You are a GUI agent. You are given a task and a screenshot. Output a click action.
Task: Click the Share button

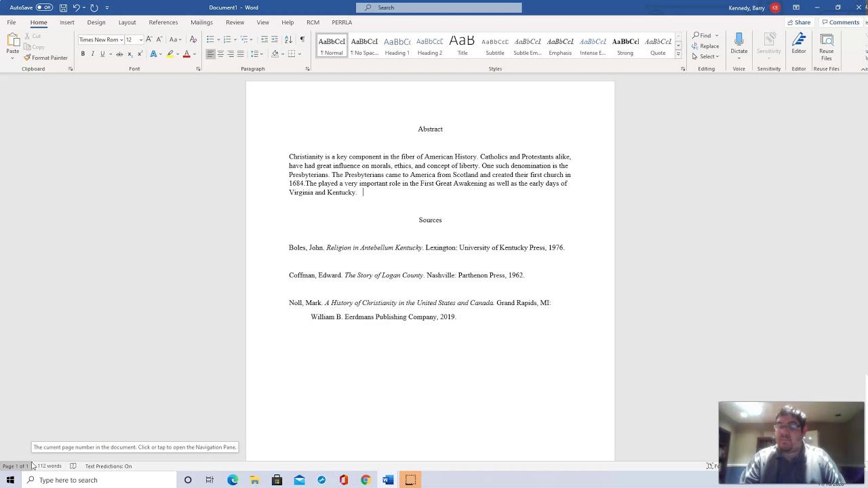[x=799, y=22]
